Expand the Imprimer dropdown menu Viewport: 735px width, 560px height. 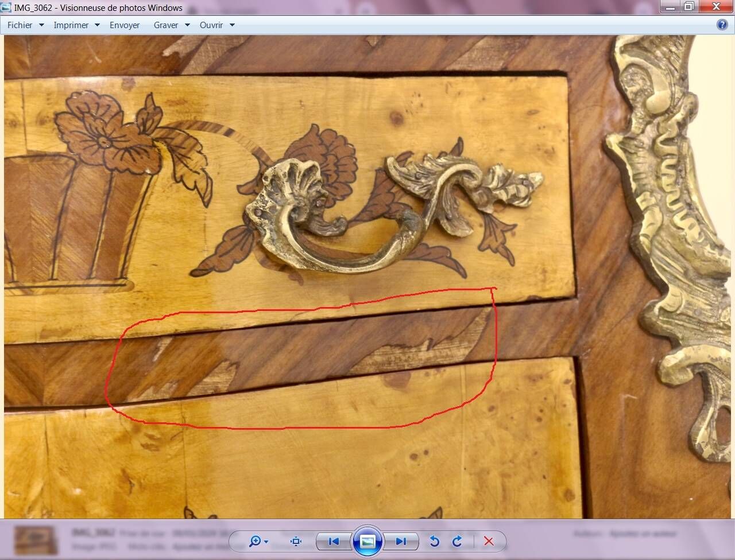[x=76, y=25]
